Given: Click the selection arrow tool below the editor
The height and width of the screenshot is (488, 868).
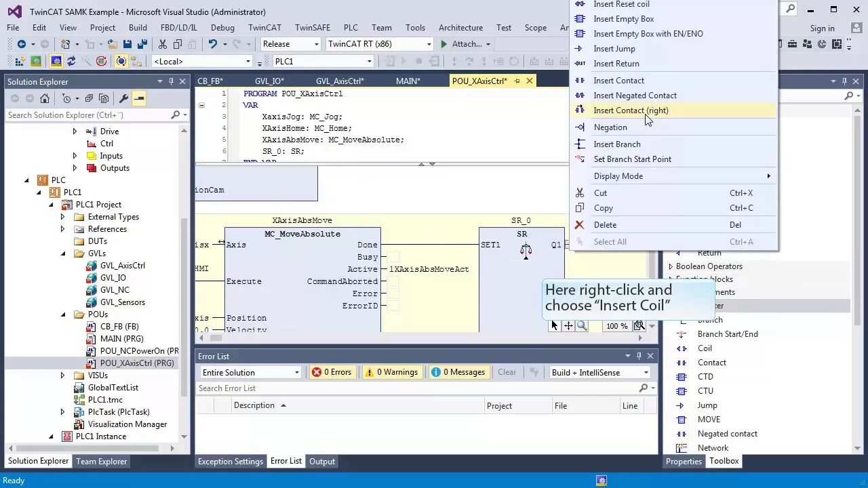Looking at the screenshot, I should tap(555, 326).
